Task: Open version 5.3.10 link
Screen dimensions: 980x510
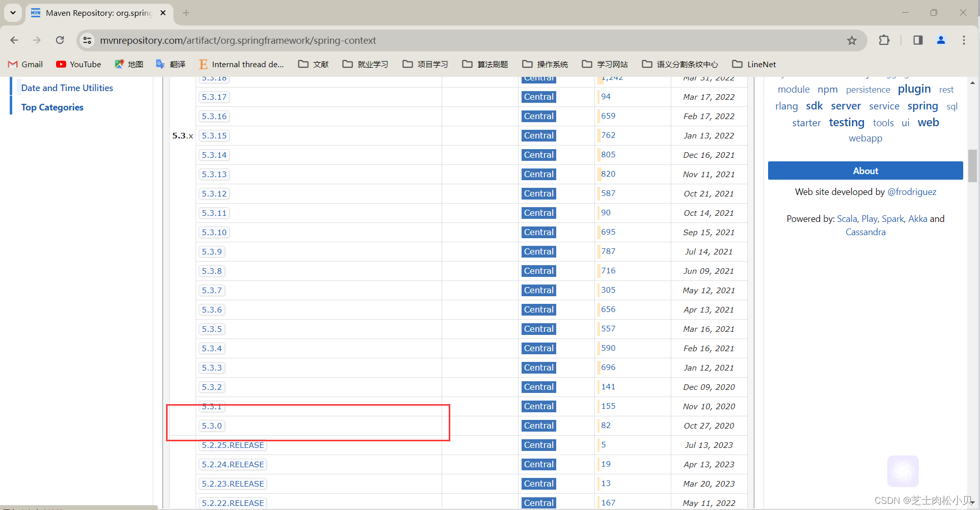Action: 214,232
